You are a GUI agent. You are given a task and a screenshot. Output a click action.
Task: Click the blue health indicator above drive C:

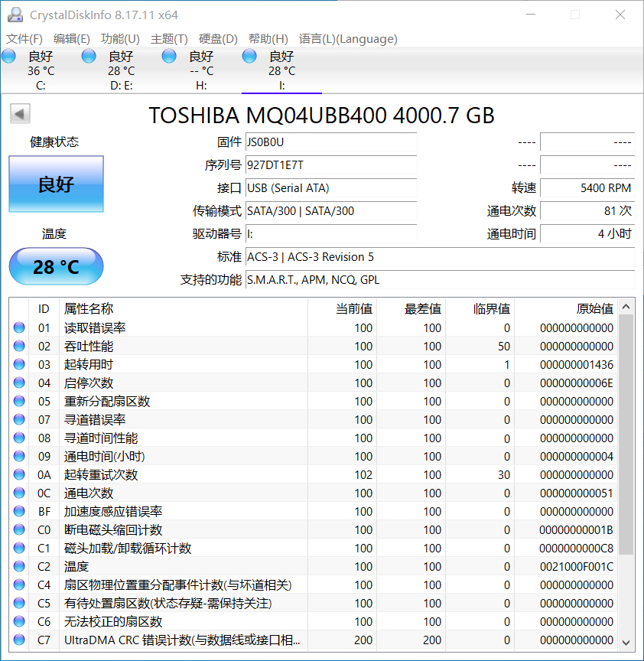point(8,55)
